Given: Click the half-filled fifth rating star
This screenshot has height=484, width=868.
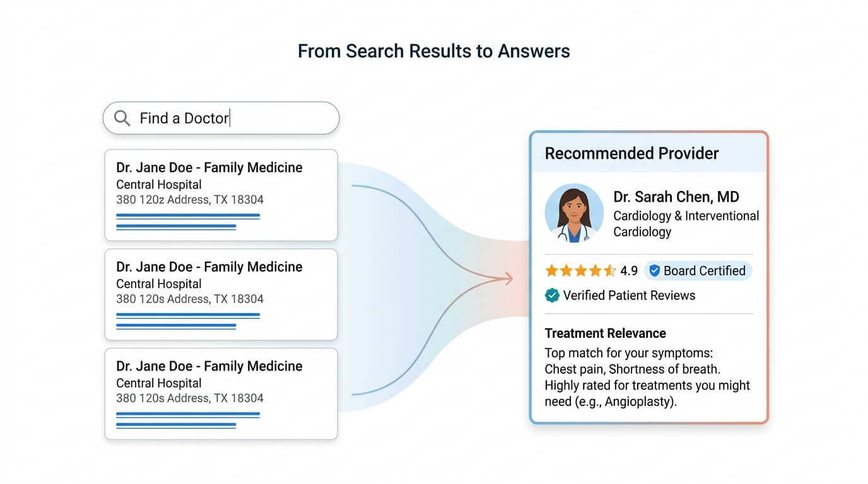Looking at the screenshot, I should pos(609,271).
